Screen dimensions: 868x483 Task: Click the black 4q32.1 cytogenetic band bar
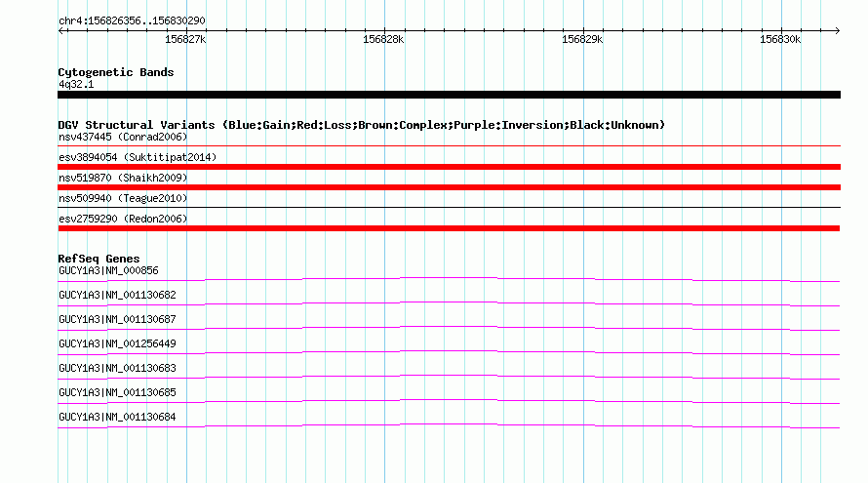(449, 95)
